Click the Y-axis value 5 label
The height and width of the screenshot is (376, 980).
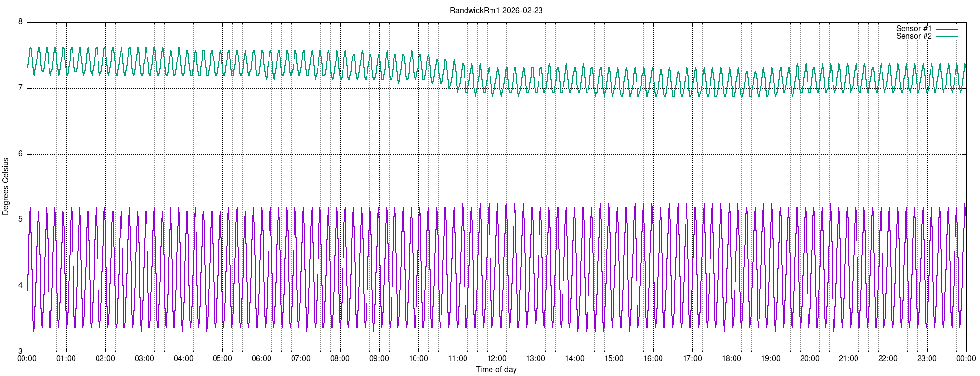click(x=20, y=220)
